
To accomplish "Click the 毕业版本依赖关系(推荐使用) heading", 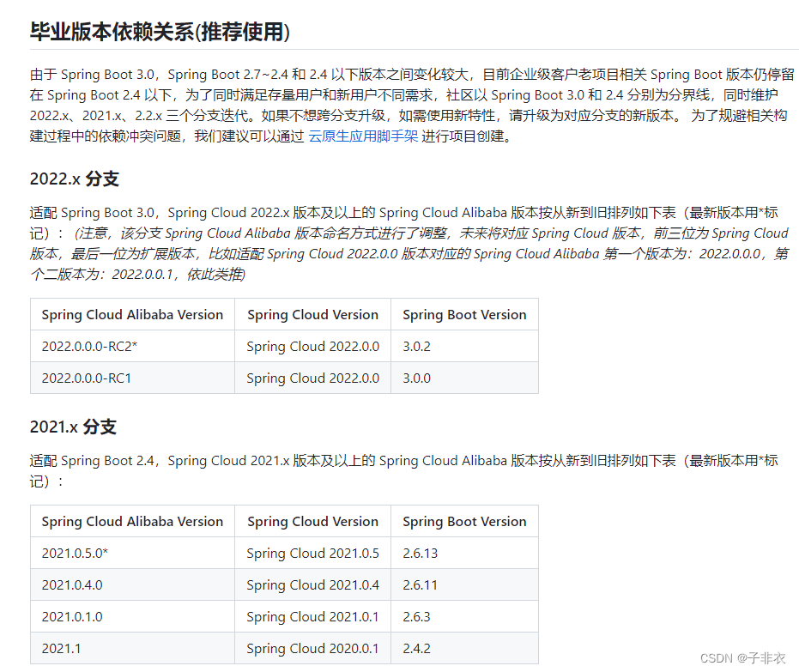I will 160,32.
